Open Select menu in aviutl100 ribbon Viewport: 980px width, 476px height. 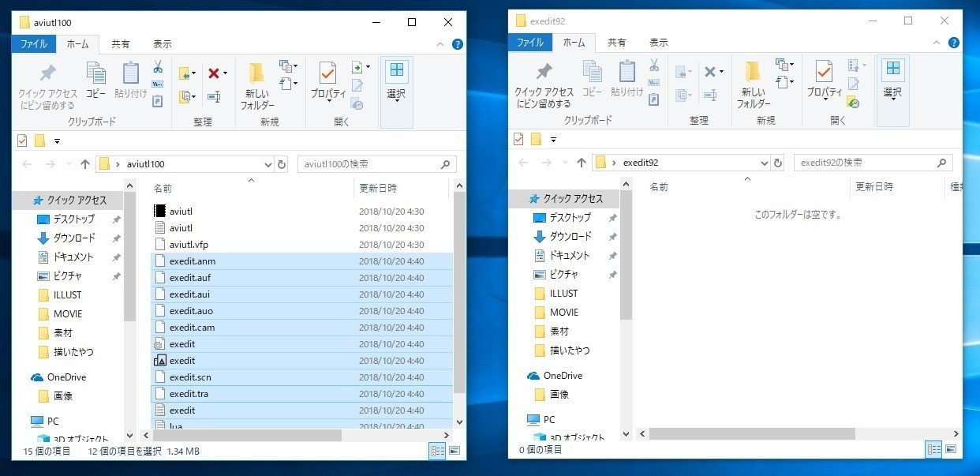(396, 80)
